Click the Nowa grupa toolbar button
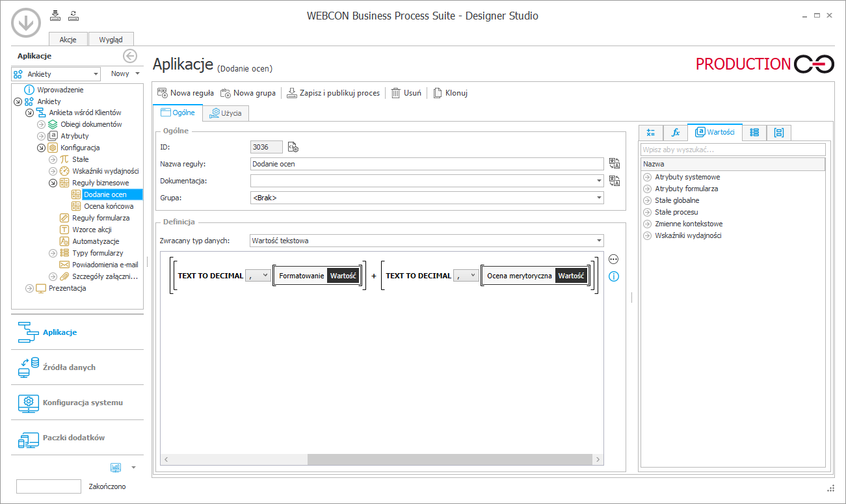 [248, 93]
